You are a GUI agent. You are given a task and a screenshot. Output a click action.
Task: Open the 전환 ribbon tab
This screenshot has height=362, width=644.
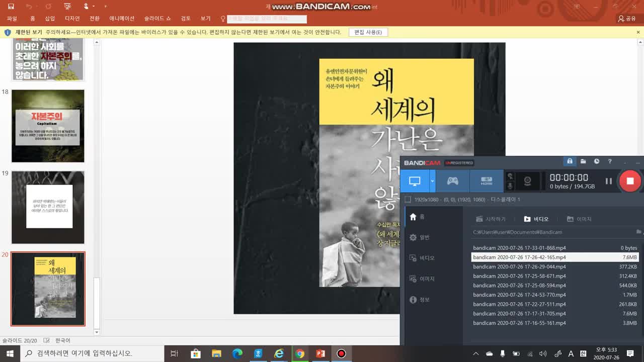(x=95, y=19)
